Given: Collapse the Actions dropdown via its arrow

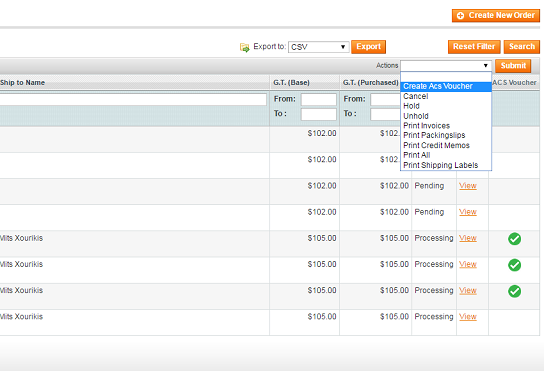Looking at the screenshot, I should click(x=485, y=66).
